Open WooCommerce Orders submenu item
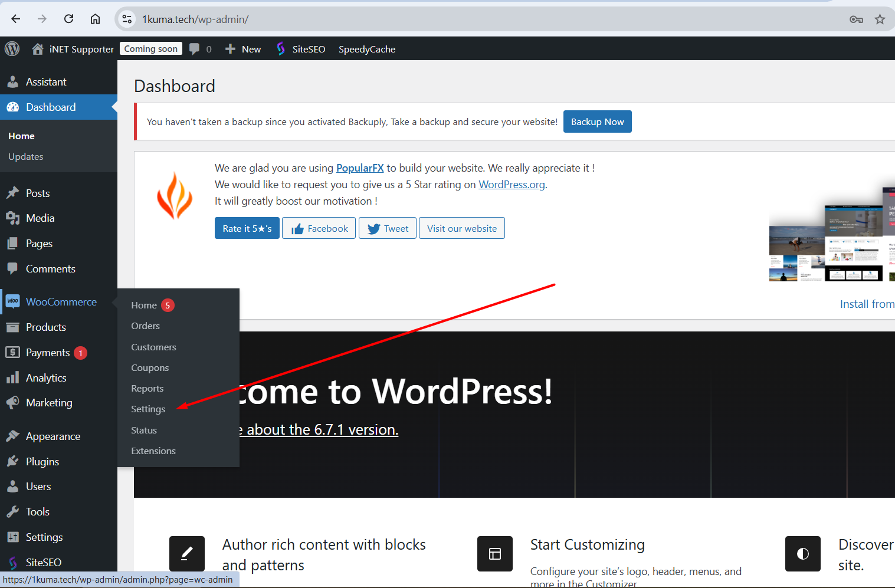Image resolution: width=895 pixels, height=588 pixels. coord(145,326)
